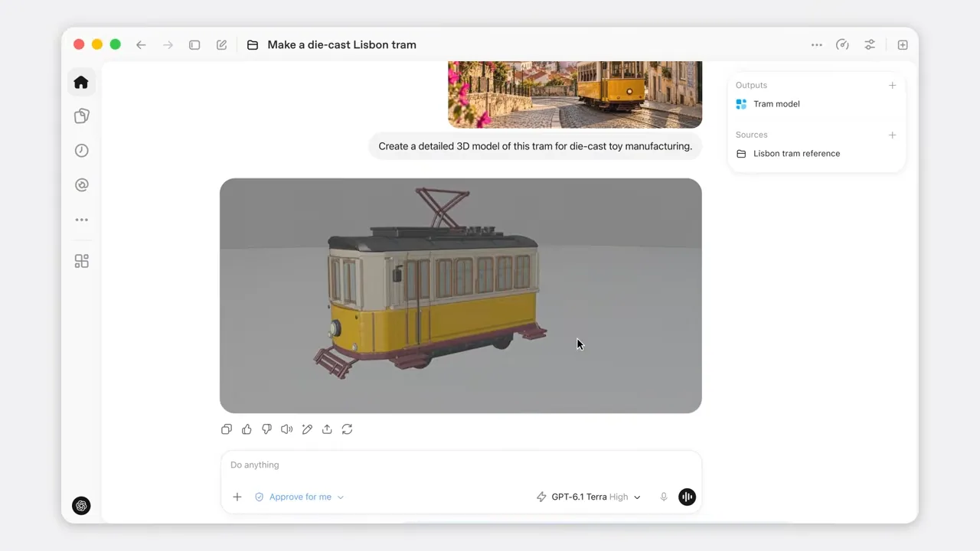The width and height of the screenshot is (980, 551).
Task: Read the response aloud with speaker icon
Action: pos(286,429)
